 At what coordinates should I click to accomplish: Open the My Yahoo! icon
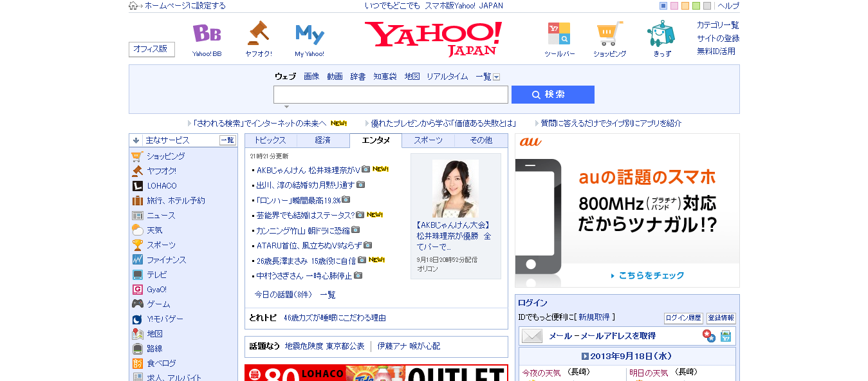pyautogui.click(x=309, y=33)
